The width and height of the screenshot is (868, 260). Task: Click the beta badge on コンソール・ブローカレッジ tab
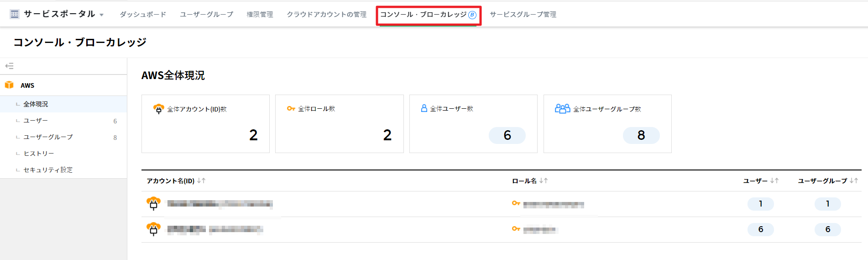[x=472, y=15]
